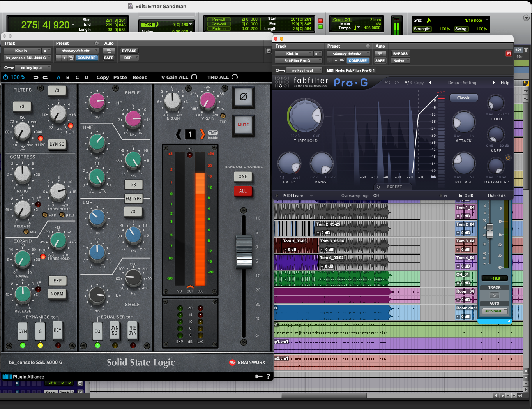Screen dimensions: 532x409
Task: Click the Plugin Alliance key icon
Action: [258, 376]
